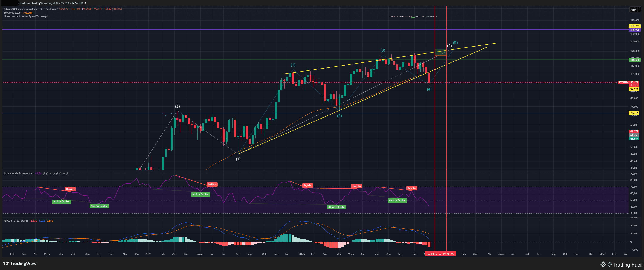Select the MACD (12, 26, close) legend

(15, 221)
